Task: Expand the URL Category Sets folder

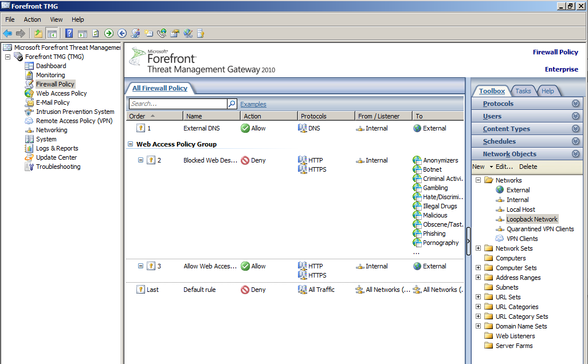Action: click(x=478, y=316)
